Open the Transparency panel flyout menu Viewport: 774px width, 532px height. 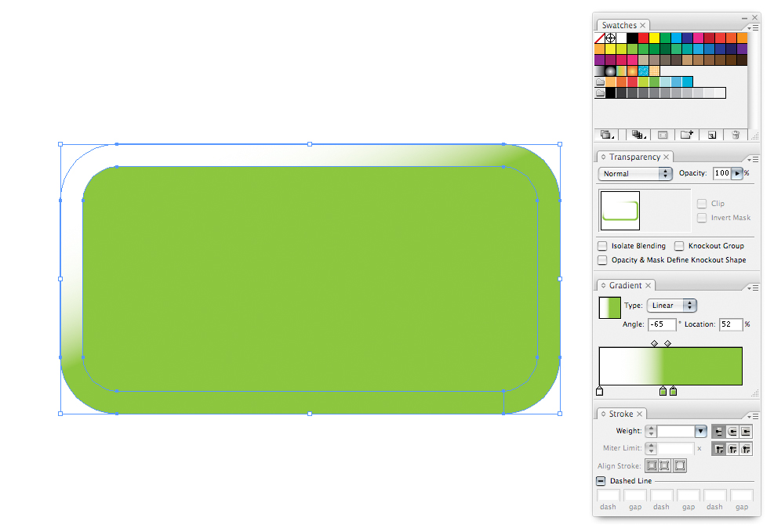(x=754, y=160)
